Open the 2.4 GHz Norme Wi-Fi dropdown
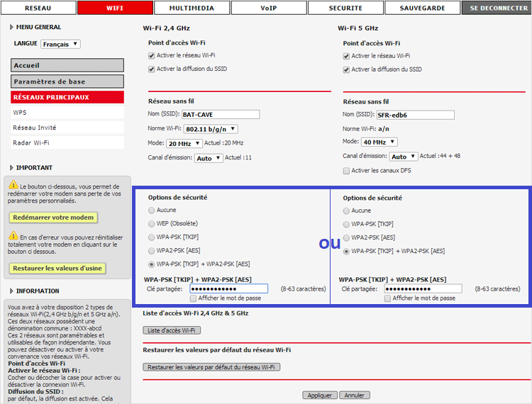Viewport: 532px width, 404px height. pyautogui.click(x=211, y=129)
